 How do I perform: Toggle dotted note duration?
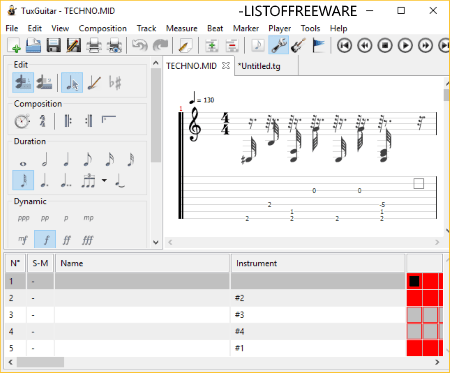coord(44,180)
